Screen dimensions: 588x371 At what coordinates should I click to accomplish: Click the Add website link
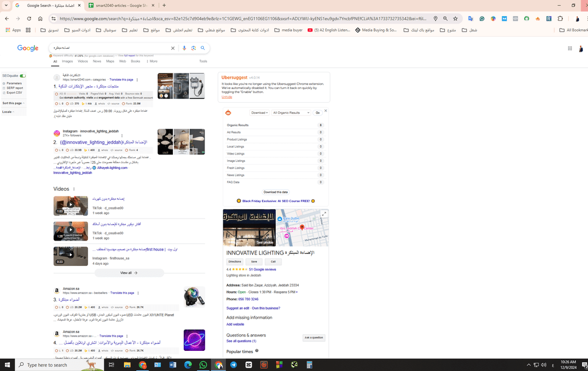click(235, 324)
